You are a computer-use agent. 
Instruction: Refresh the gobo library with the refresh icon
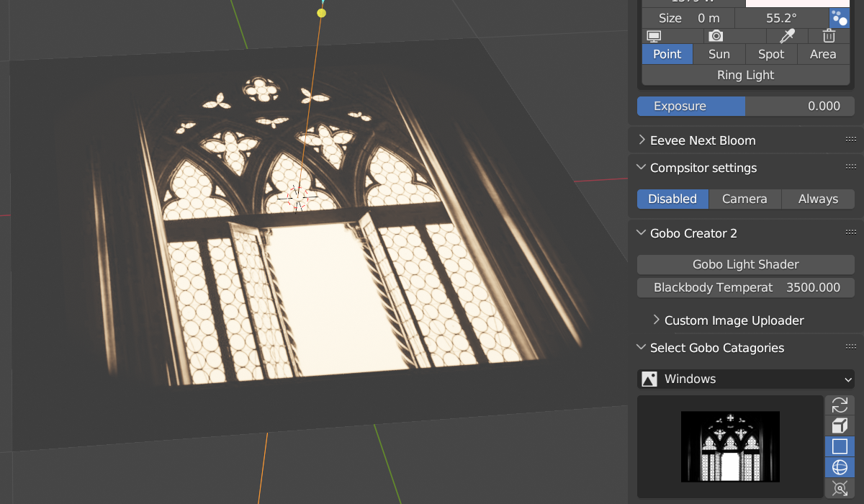click(840, 405)
